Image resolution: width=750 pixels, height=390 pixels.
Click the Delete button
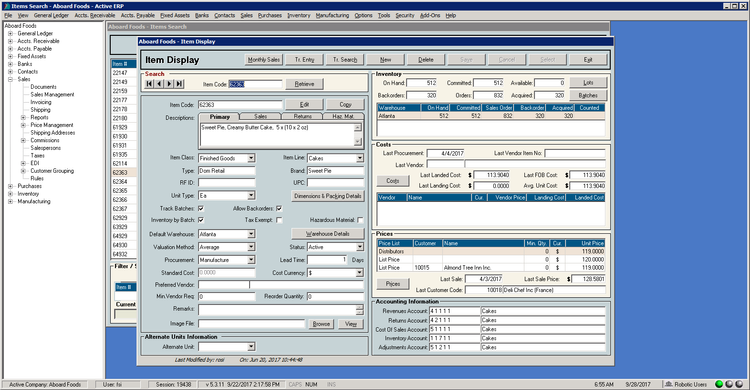[x=426, y=60]
